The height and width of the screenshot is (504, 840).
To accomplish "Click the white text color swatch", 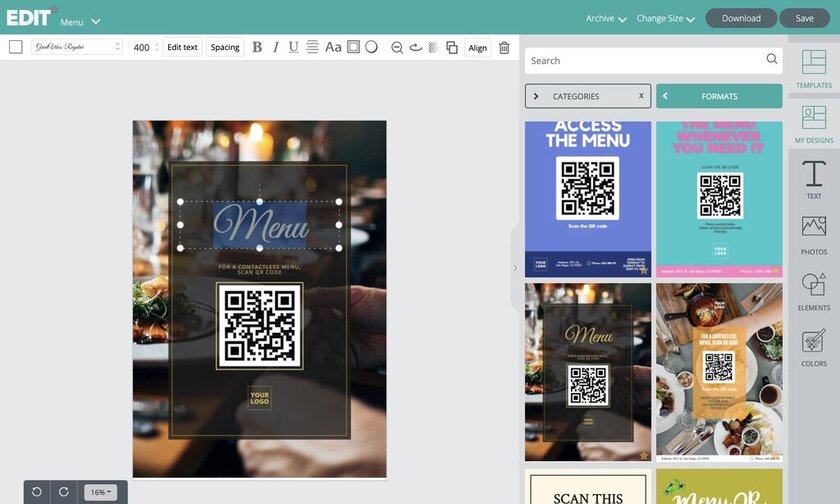I will click(16, 47).
